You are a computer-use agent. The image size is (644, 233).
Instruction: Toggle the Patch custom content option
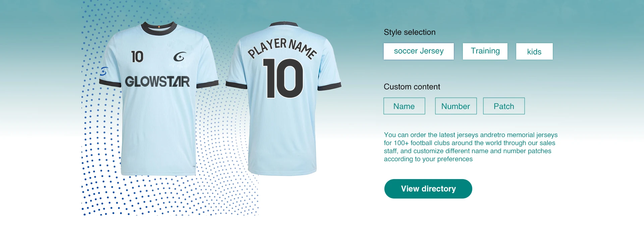pyautogui.click(x=504, y=106)
